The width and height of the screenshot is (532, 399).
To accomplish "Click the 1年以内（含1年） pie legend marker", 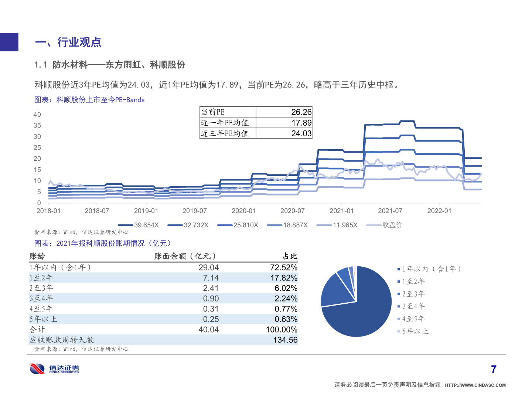I will coord(399,269).
